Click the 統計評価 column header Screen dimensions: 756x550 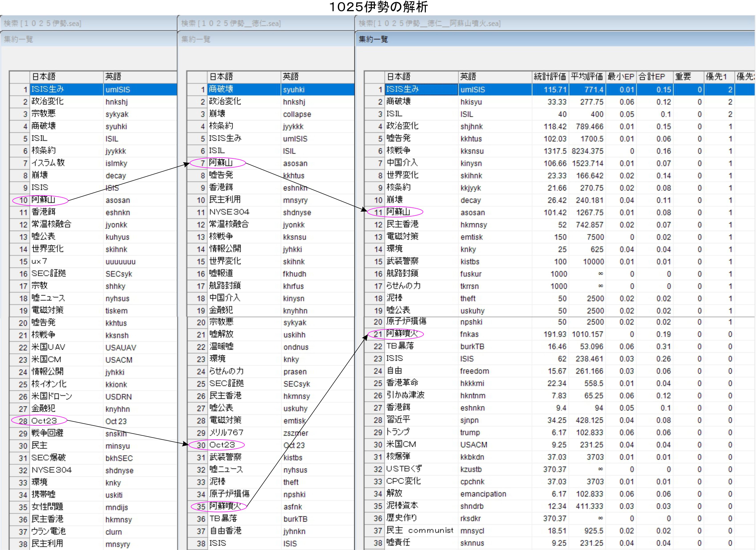pyautogui.click(x=550, y=77)
